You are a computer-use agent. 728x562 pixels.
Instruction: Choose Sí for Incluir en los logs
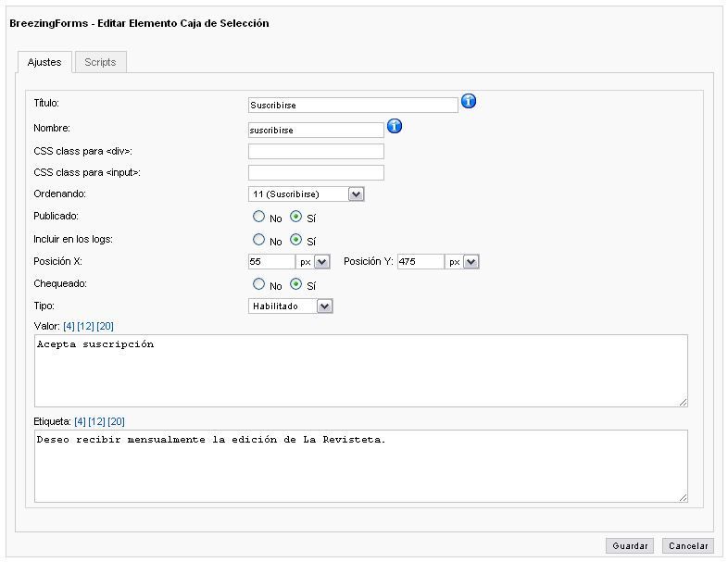[x=295, y=240]
